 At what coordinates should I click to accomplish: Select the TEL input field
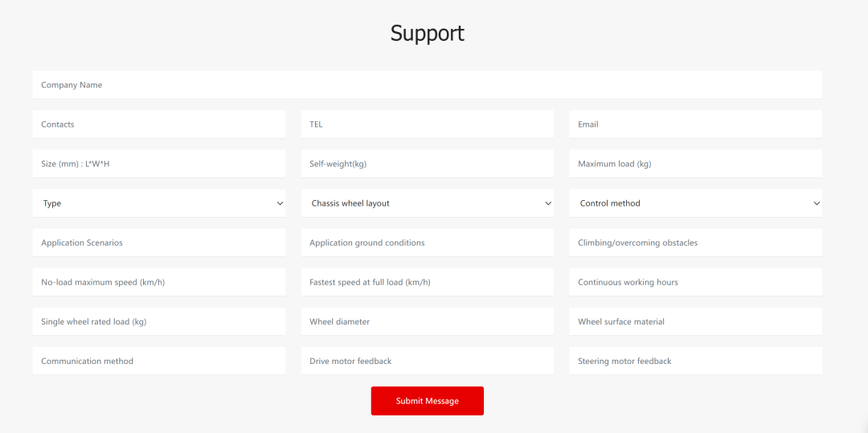coord(427,125)
